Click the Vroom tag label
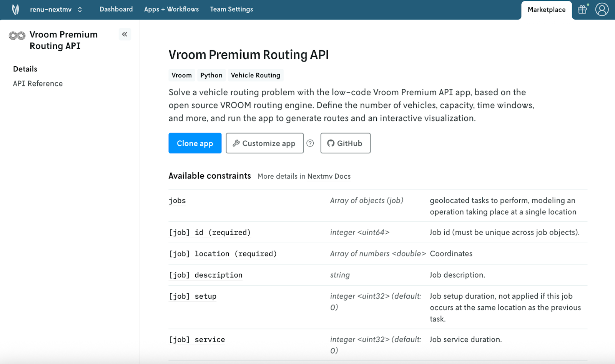Image resolution: width=615 pixels, height=364 pixels. pyautogui.click(x=181, y=75)
